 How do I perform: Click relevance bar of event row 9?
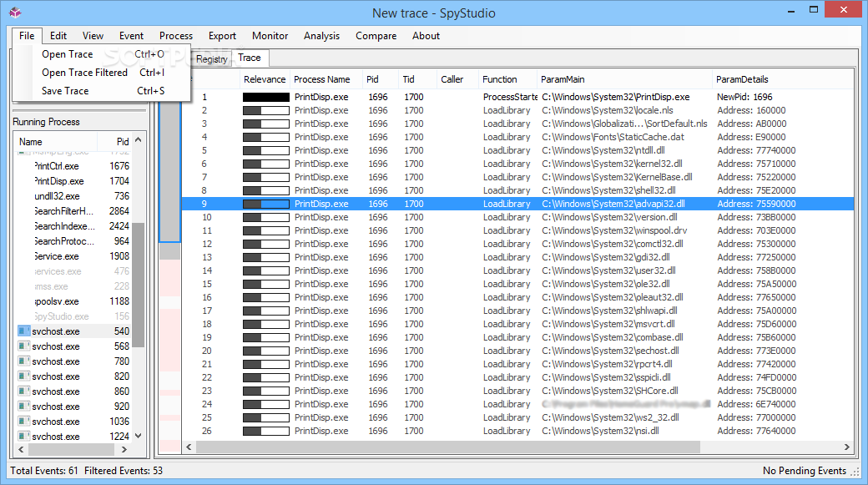tap(265, 204)
